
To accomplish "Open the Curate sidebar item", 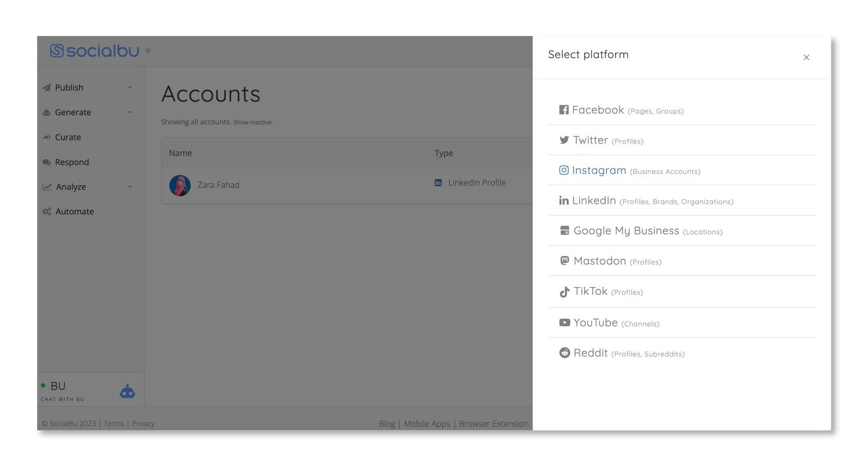I will [68, 137].
